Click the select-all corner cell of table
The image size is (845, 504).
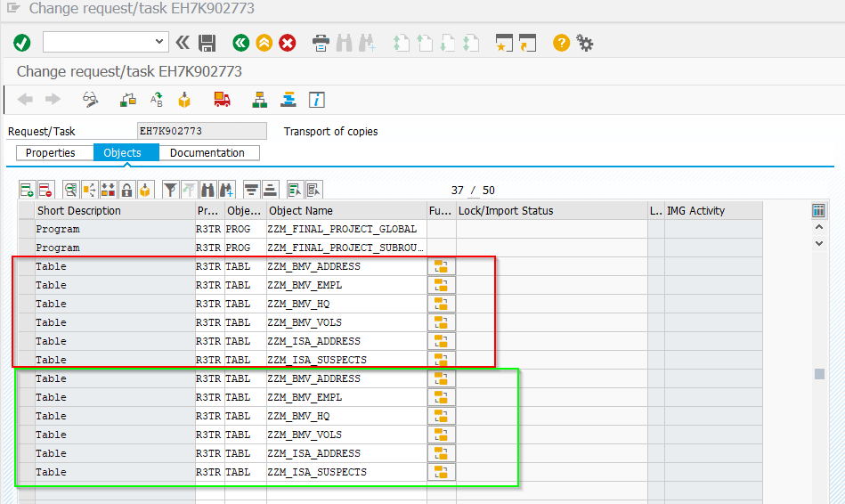(x=27, y=211)
